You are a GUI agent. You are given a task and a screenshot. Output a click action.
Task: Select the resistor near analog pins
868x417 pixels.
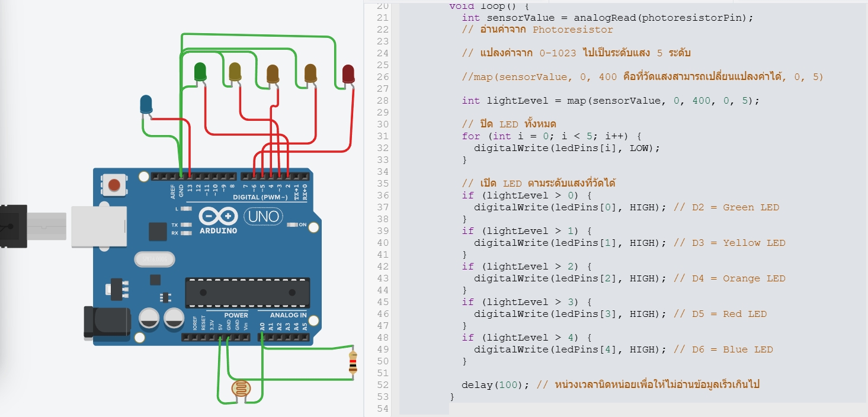pos(353,361)
